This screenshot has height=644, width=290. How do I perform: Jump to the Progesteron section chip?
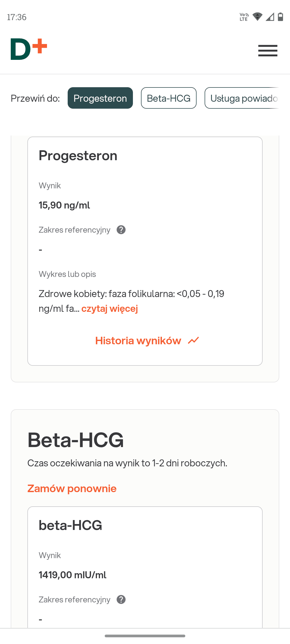coord(100,98)
